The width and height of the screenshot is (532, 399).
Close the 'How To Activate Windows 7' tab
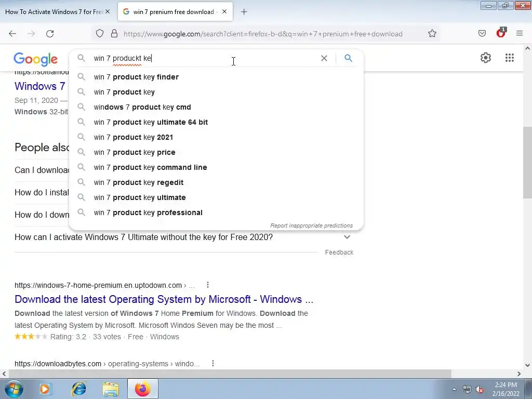point(108,11)
